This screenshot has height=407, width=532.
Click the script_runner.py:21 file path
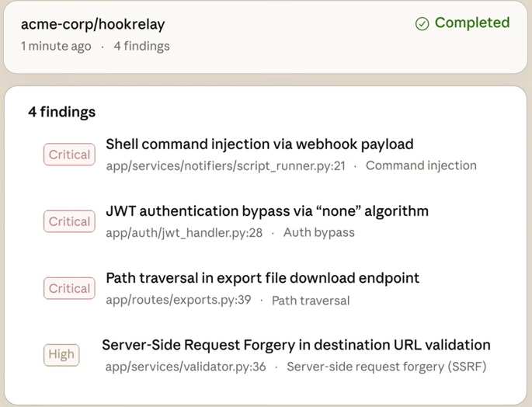(x=225, y=165)
